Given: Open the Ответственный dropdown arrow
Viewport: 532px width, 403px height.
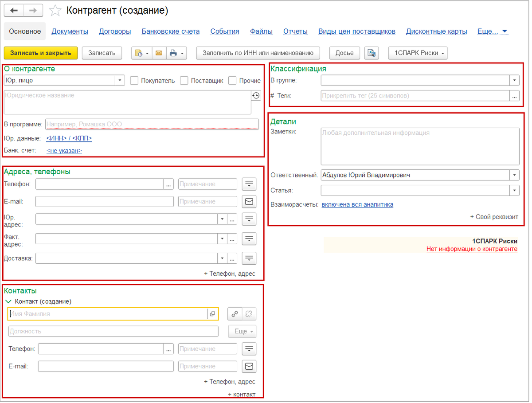Looking at the screenshot, I should pos(514,175).
